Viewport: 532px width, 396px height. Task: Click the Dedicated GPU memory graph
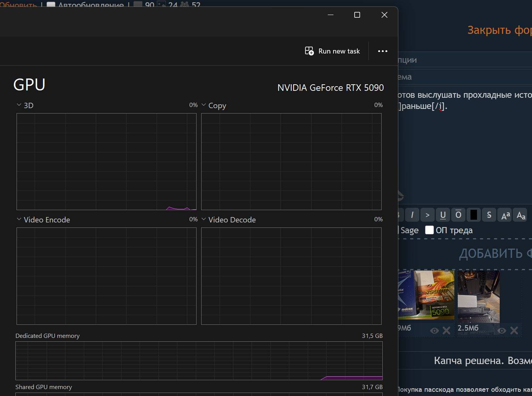coord(199,361)
